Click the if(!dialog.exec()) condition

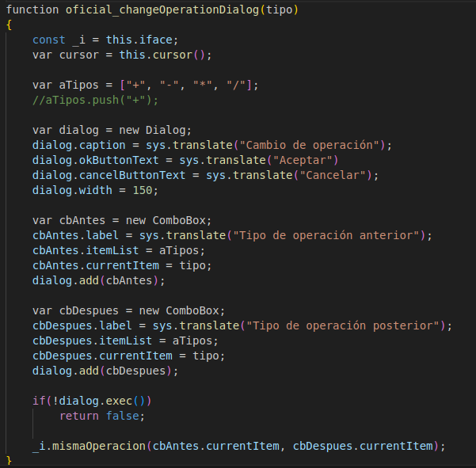pos(92,401)
